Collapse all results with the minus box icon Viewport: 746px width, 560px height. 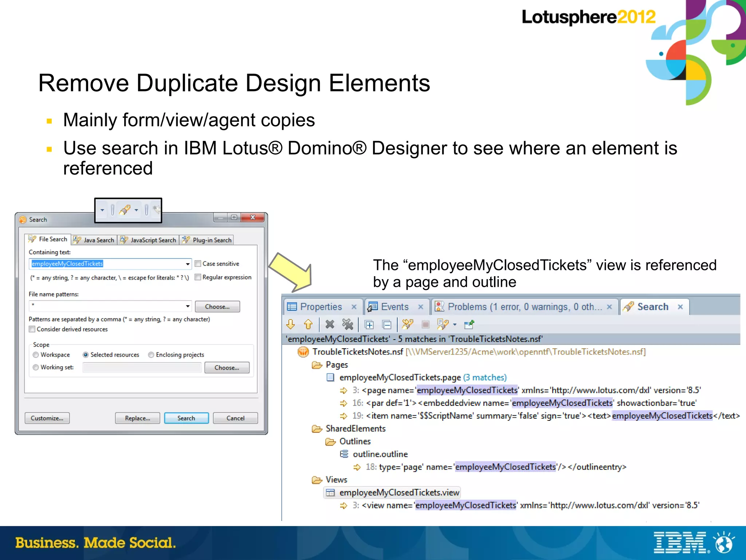(x=387, y=324)
